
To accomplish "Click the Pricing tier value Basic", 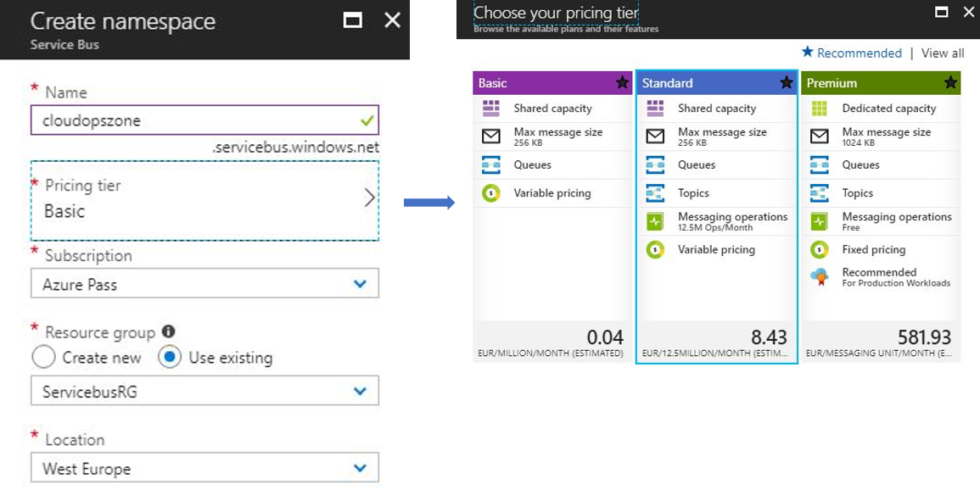I will (64, 211).
